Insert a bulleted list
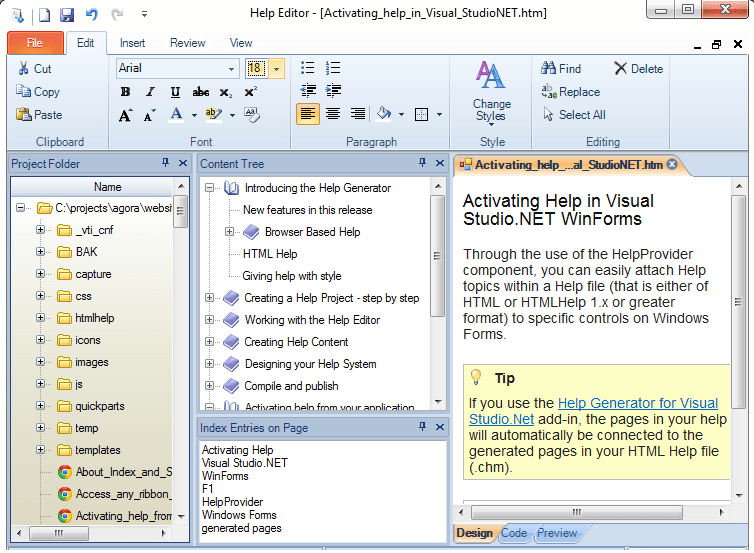 [308, 68]
